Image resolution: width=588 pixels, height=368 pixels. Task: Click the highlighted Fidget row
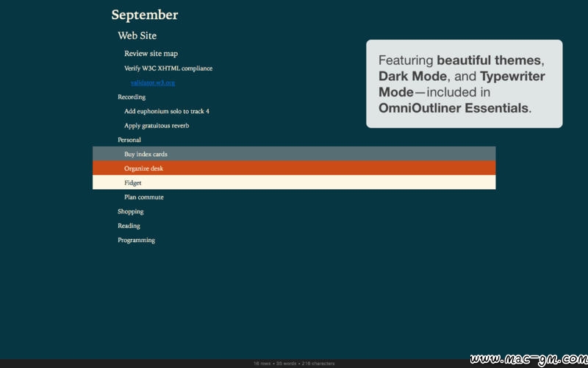(x=294, y=182)
